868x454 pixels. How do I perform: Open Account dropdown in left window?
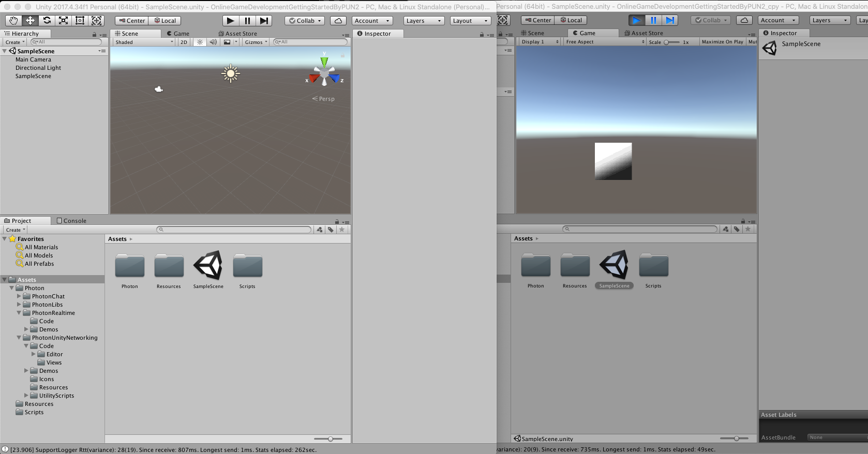coord(372,21)
